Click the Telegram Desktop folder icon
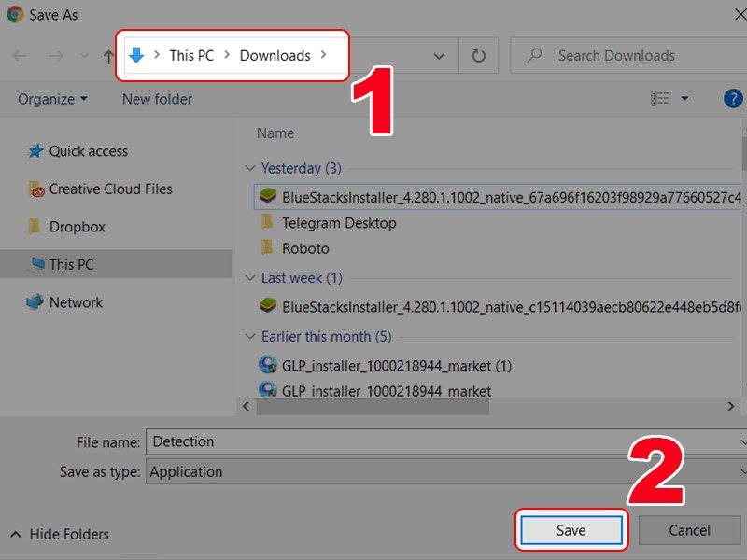 pos(267,222)
